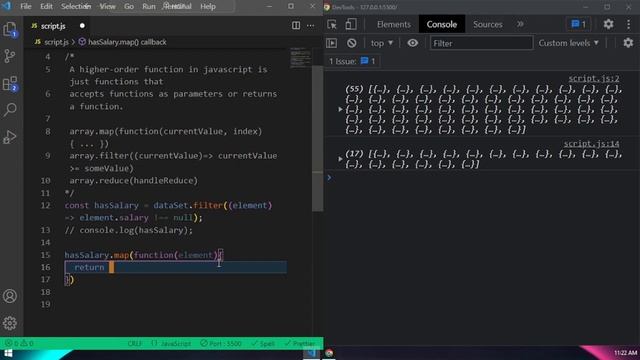Change the CRLF line ending setting
The image size is (640, 360).
tap(135, 344)
